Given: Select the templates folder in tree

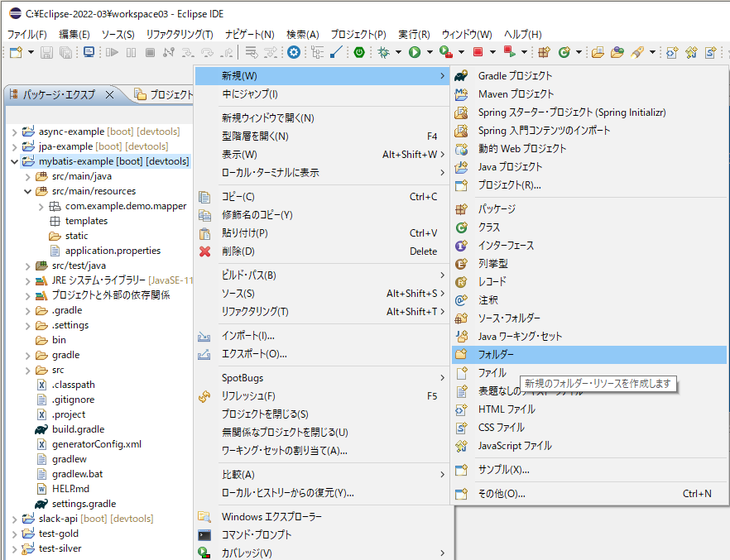Looking at the screenshot, I should point(86,221).
